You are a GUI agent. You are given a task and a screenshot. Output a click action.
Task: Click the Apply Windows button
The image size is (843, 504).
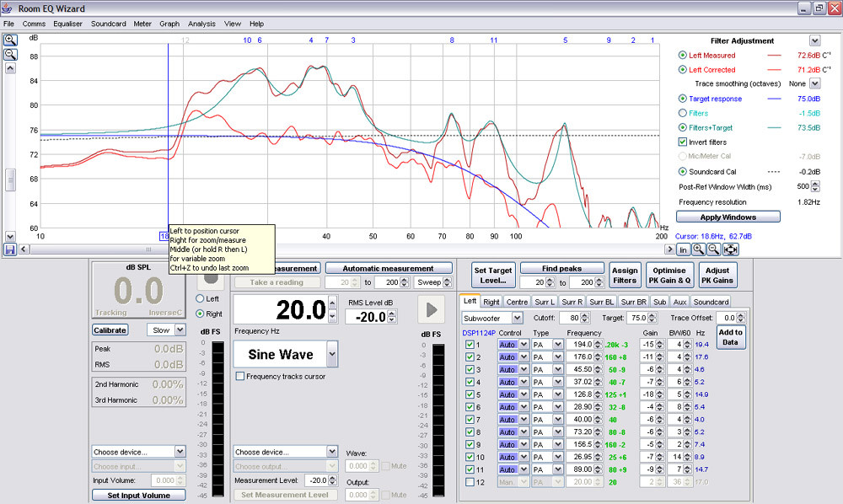click(x=728, y=217)
